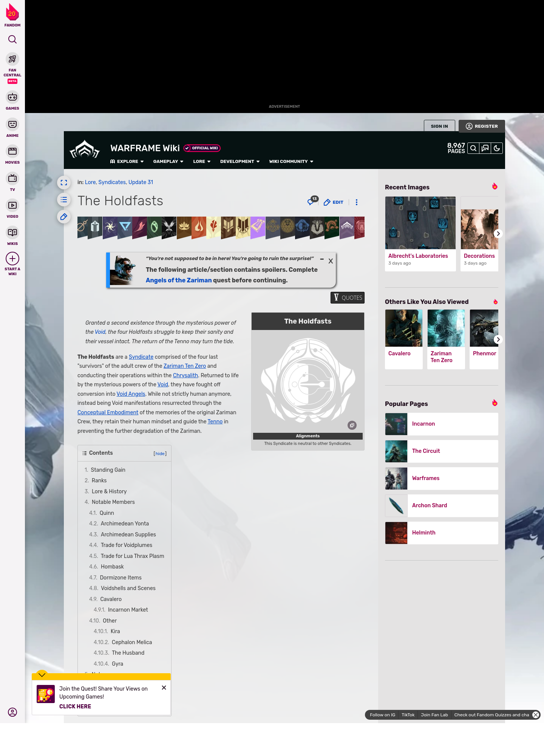
Task: Go to the Syndicates category link
Action: (x=112, y=182)
